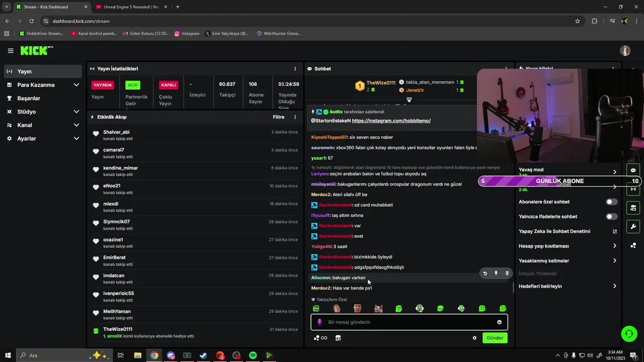644x362 pixels.
Task: Open Etkinlik Akışı panel options menu
Action: tap(295, 117)
